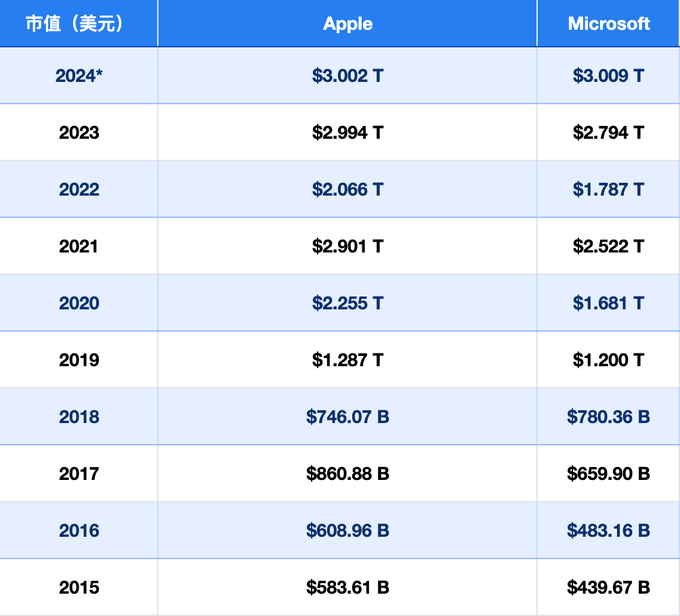The image size is (680, 616).
Task: Select Microsoft value $3.009 T
Action: [608, 75]
